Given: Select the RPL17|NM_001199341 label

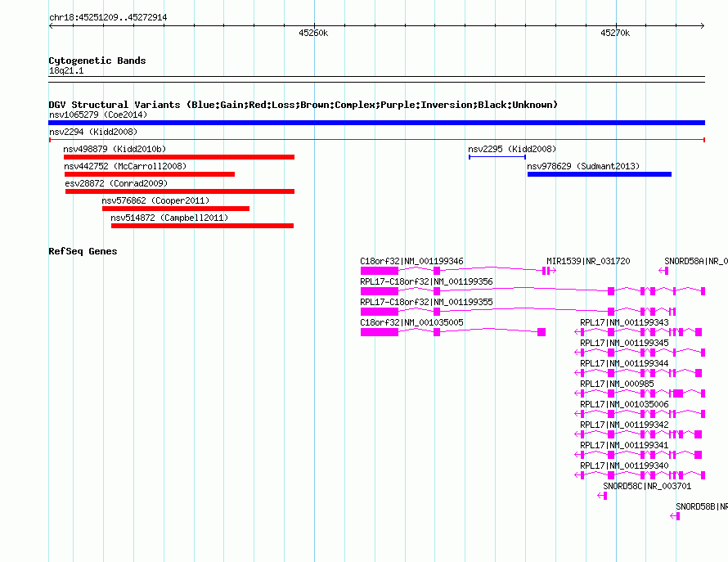Looking at the screenshot, I should [624, 445].
